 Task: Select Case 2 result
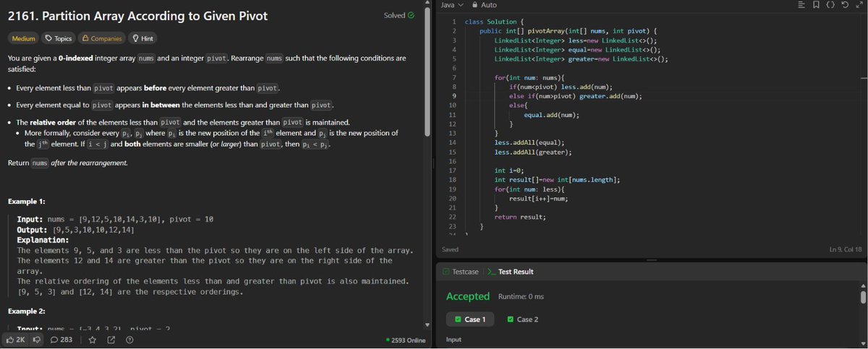524,319
